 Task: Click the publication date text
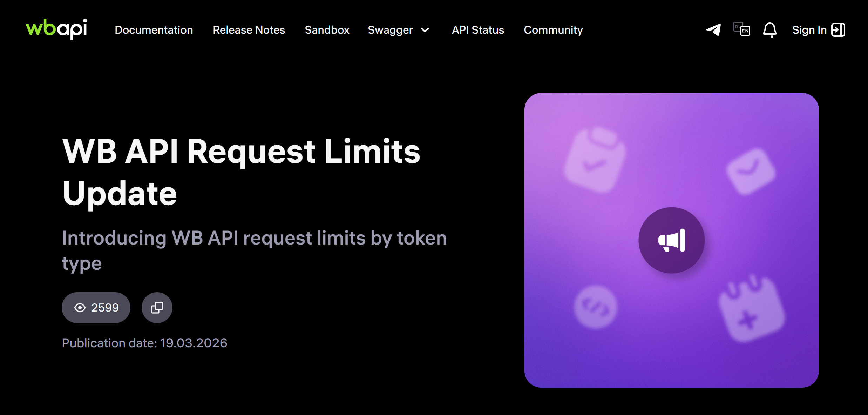(x=144, y=343)
